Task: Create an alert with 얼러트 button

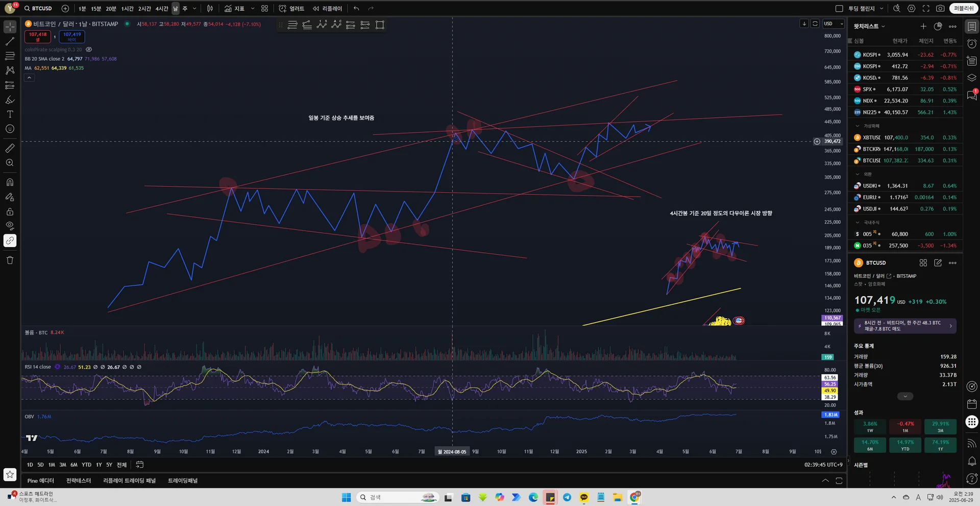Action: point(292,9)
